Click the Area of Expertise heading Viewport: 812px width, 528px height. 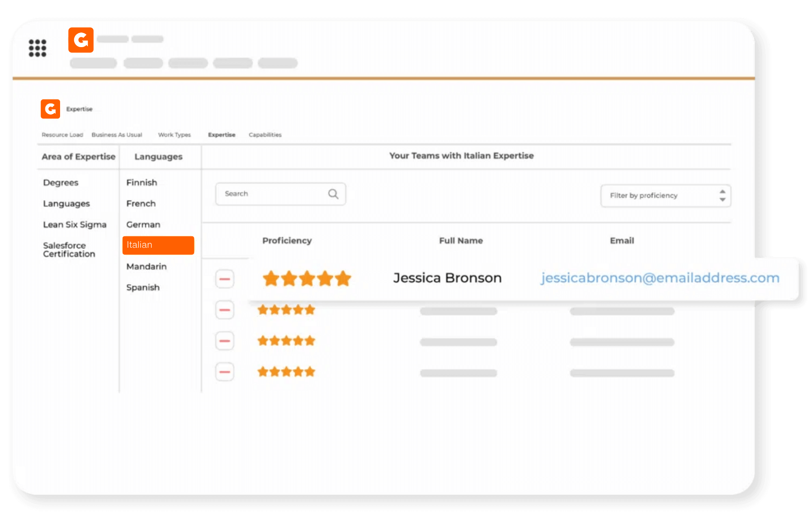78,157
